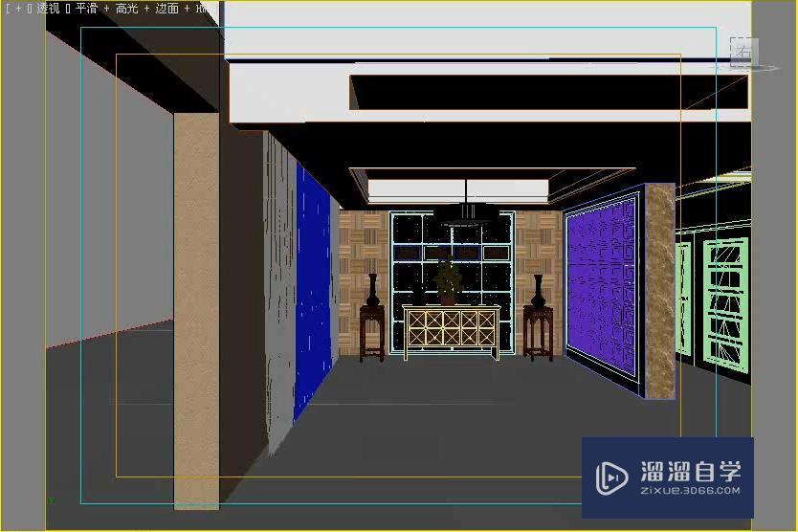The width and height of the screenshot is (798, 532).
Task: Open the 平滑 + 高光 shading menu
Action: [106, 9]
